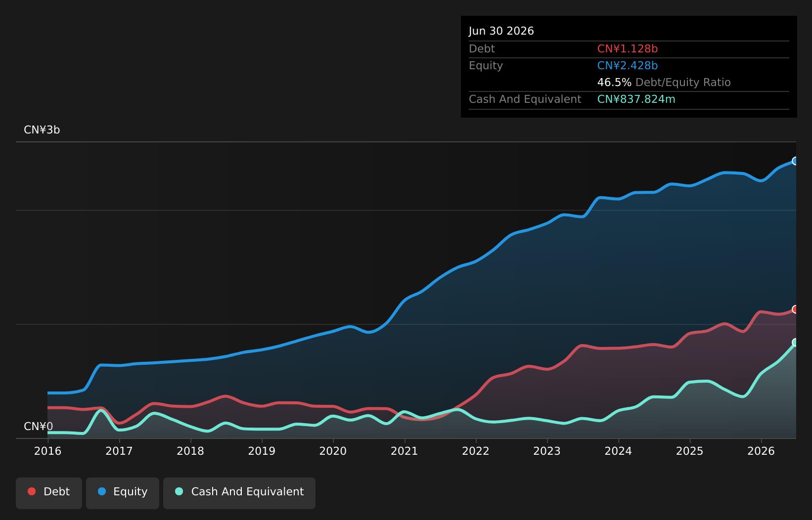Click the 2018 x-axis label
This screenshot has height=520, width=812.
pyautogui.click(x=190, y=451)
